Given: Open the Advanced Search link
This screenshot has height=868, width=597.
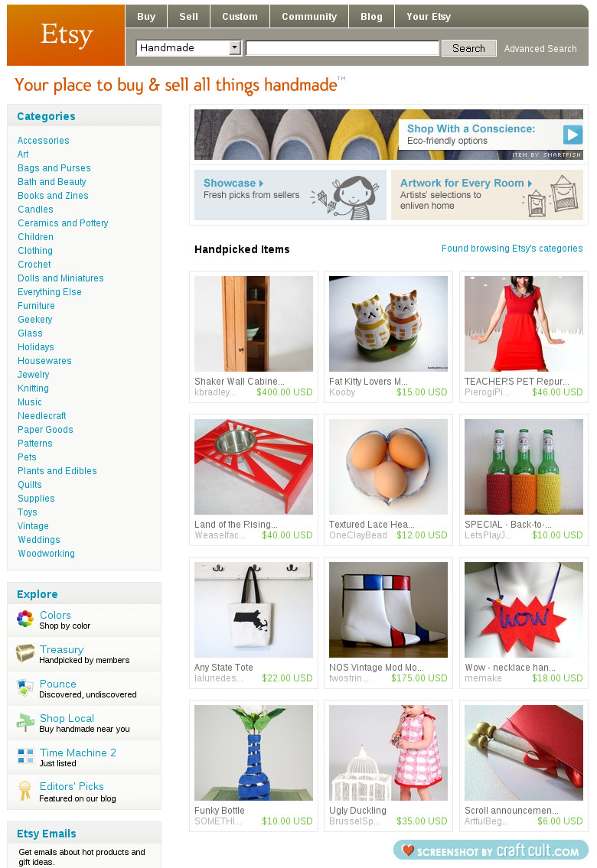Looking at the screenshot, I should (540, 49).
